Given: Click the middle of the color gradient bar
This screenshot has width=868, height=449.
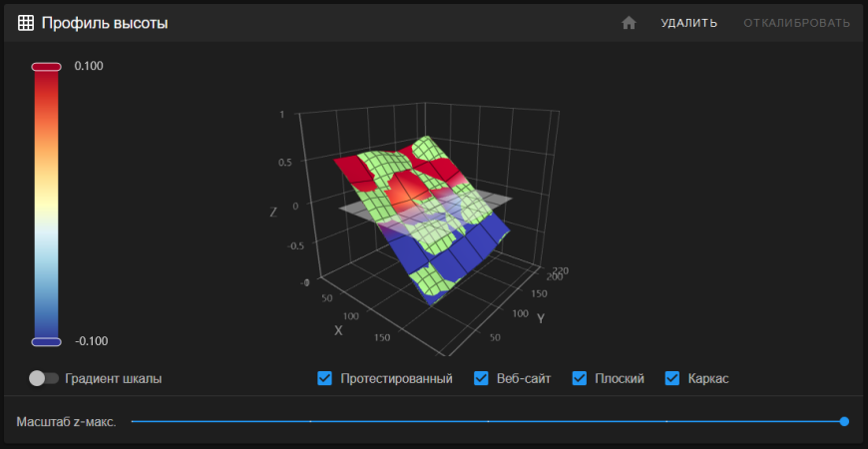Looking at the screenshot, I should tap(47, 205).
